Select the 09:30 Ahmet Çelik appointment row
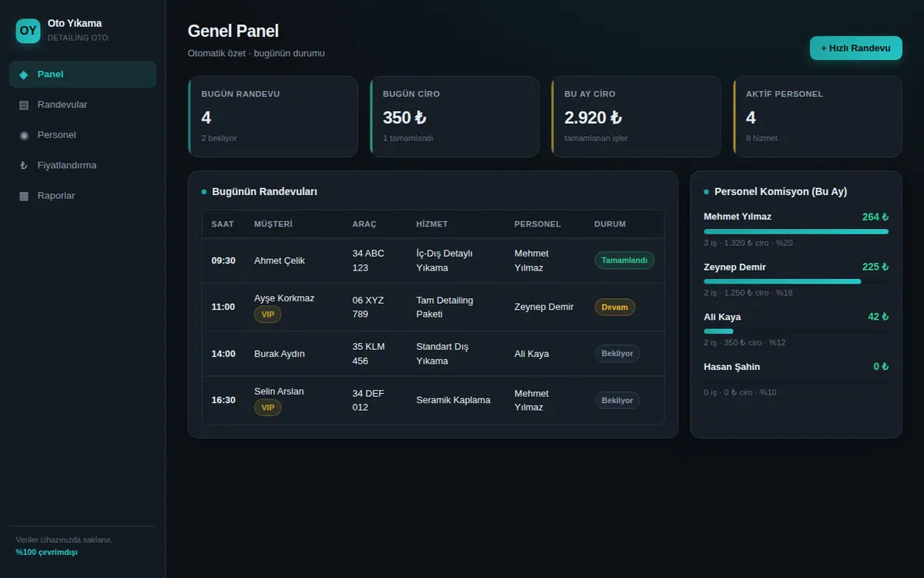The height and width of the screenshot is (578, 924). (433, 260)
